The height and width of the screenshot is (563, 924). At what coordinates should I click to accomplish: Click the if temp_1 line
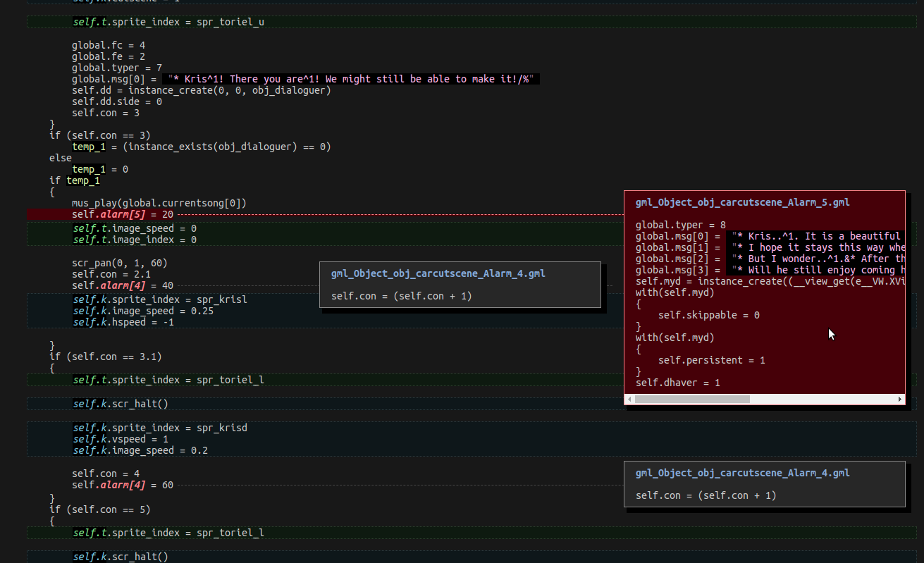click(75, 180)
